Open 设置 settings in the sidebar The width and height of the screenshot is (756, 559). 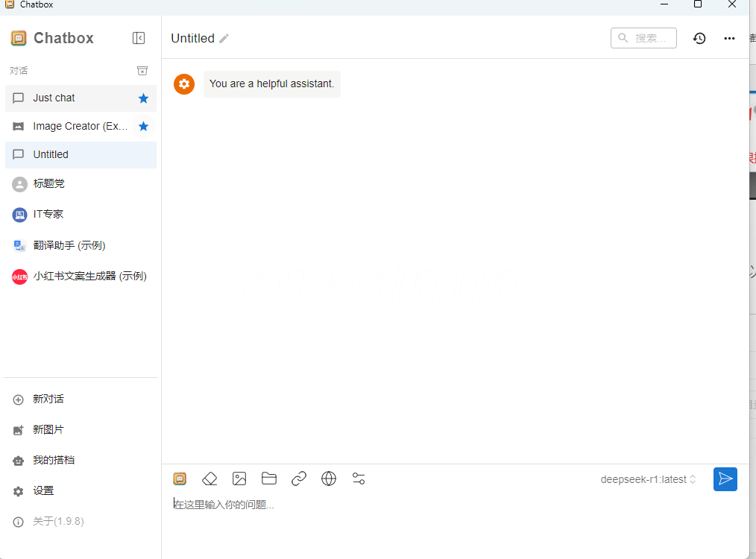tap(43, 490)
